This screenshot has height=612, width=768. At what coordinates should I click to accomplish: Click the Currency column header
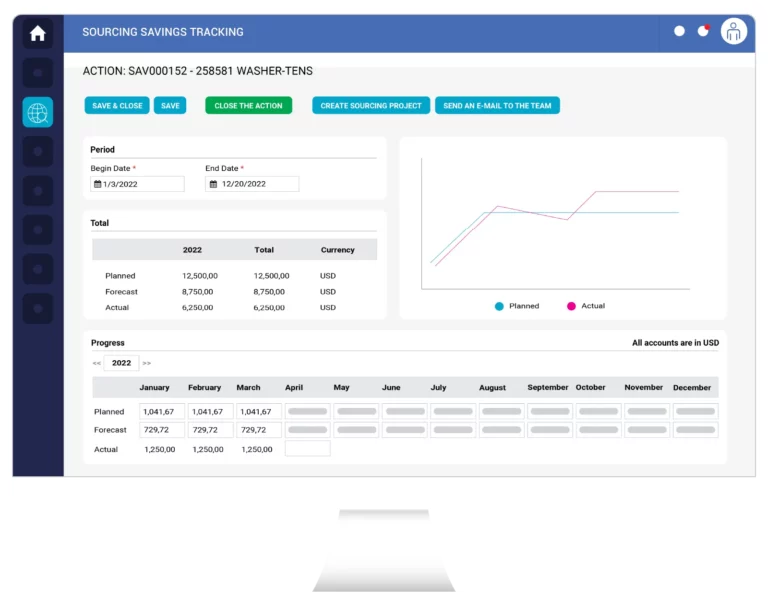coord(337,250)
